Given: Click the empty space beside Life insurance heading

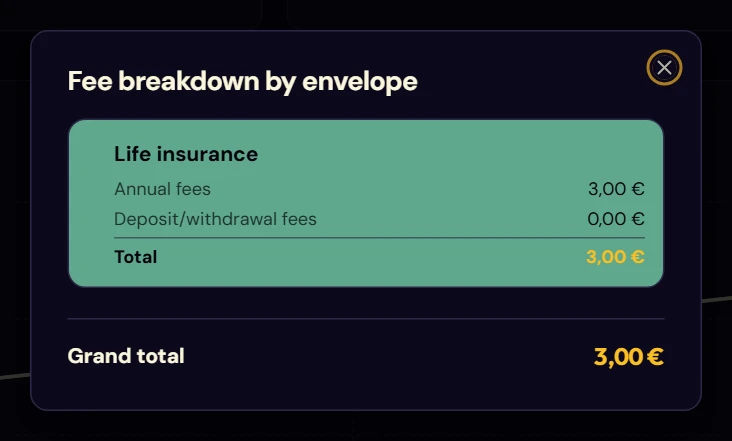Looking at the screenshot, I should [x=448, y=154].
